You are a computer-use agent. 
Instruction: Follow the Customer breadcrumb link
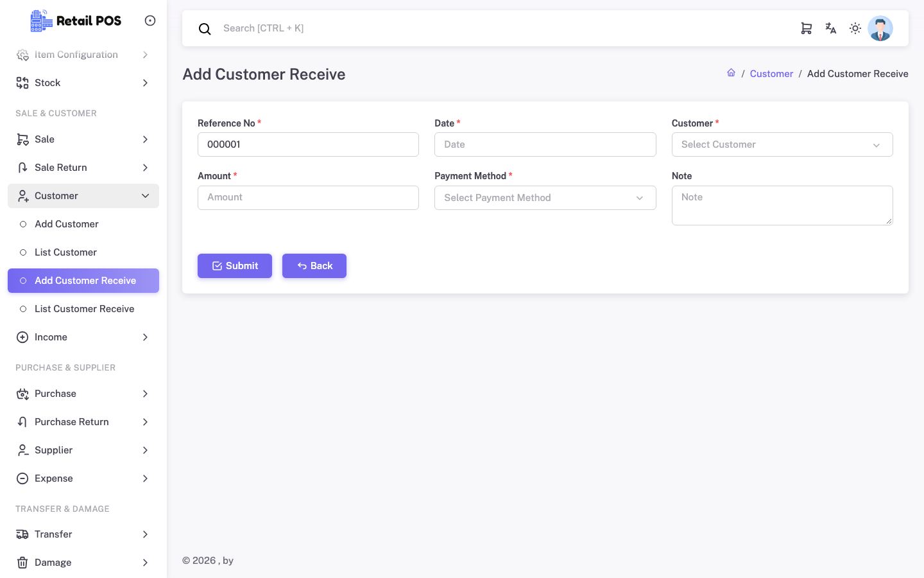coord(771,74)
